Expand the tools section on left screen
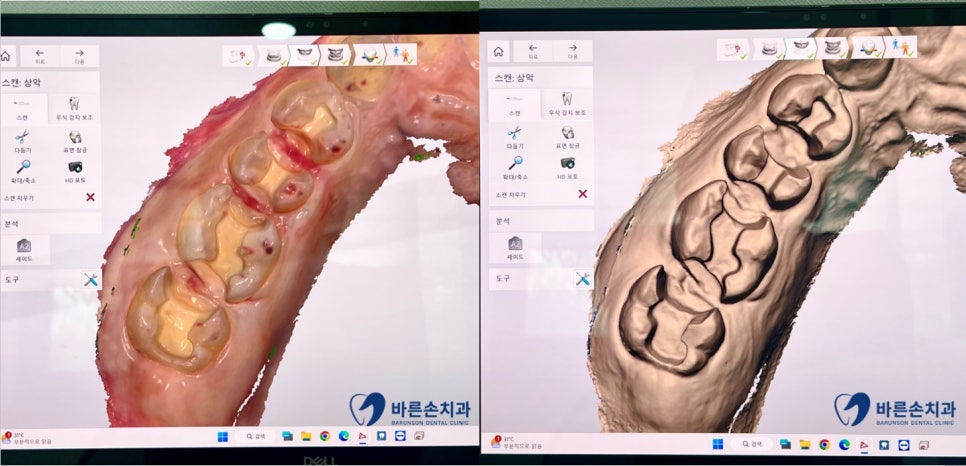966x466 pixels. click(x=90, y=281)
